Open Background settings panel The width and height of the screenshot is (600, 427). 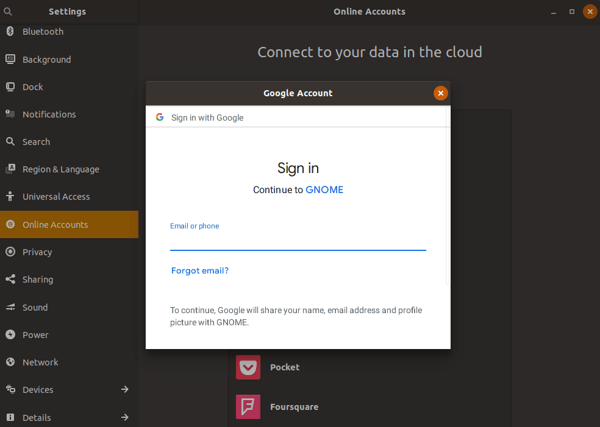(69, 59)
